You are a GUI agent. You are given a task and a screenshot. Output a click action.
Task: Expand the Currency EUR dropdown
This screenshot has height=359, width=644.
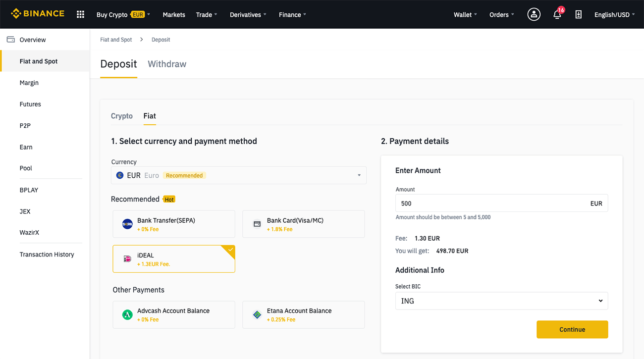tap(239, 175)
